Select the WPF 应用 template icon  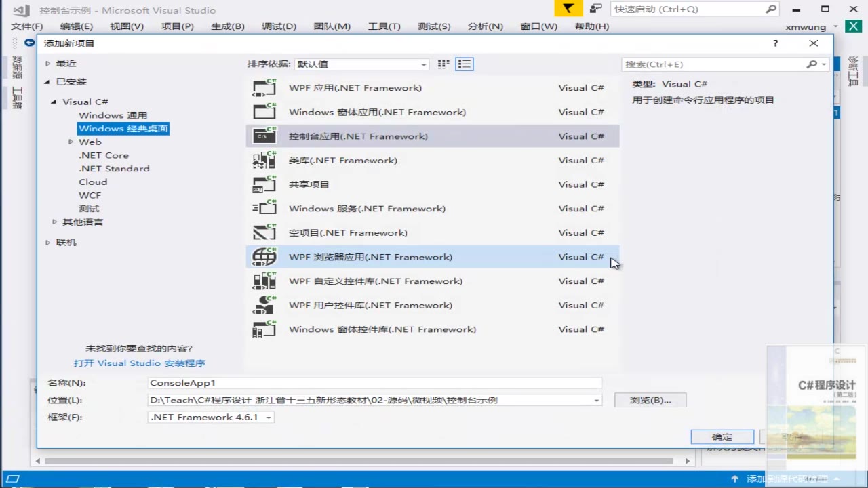tap(264, 88)
